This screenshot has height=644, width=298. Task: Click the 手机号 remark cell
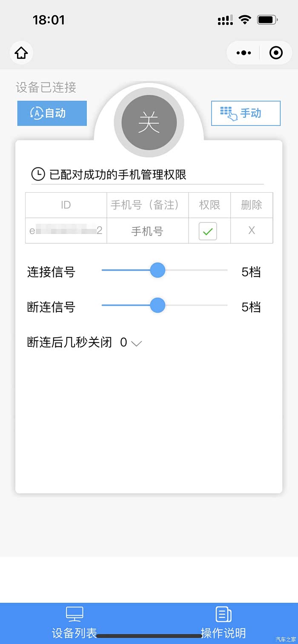tap(147, 231)
